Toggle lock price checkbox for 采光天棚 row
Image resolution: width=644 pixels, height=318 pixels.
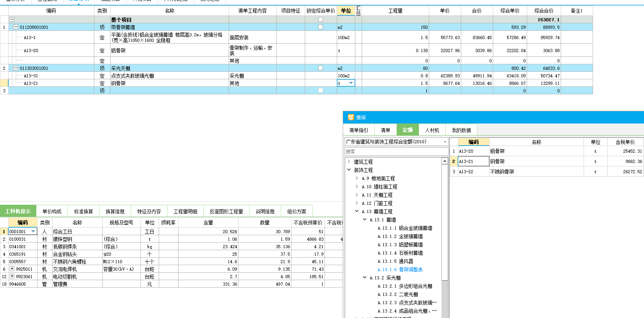[x=321, y=68]
